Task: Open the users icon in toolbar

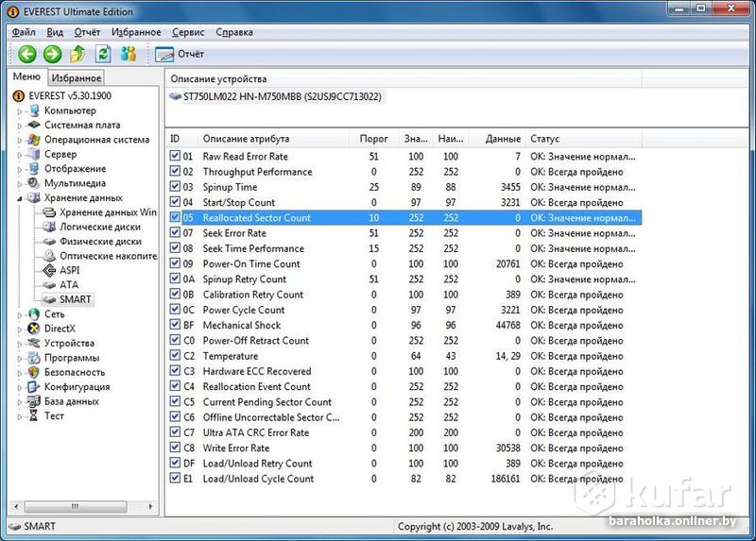Action: (129, 54)
